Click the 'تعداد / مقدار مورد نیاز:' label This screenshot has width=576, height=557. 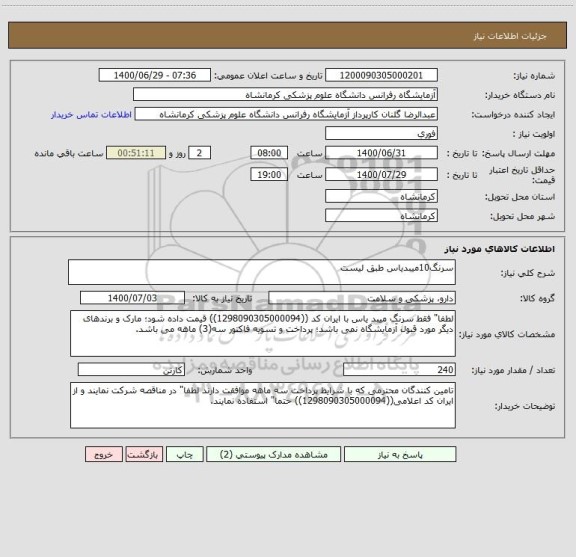(x=514, y=370)
